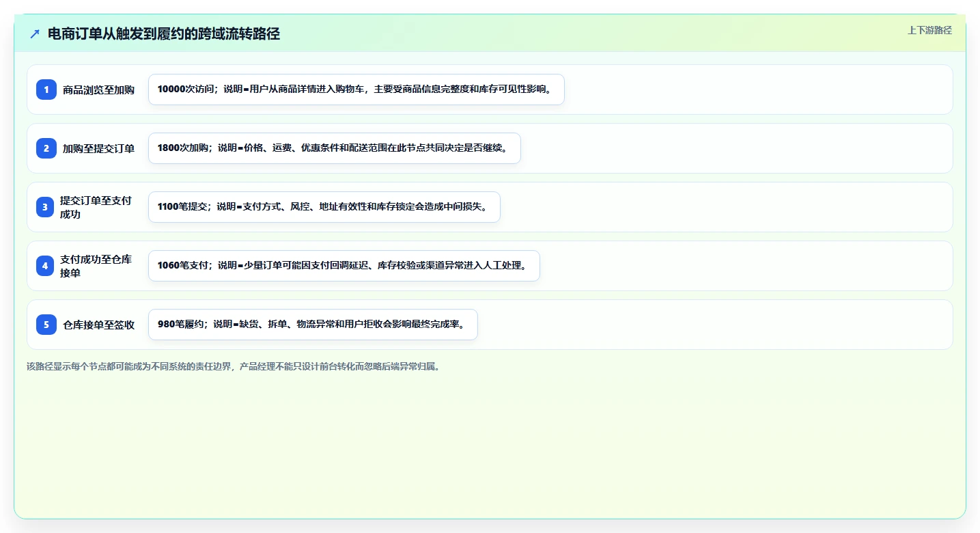Click the 1800次加购 description box

(335, 148)
